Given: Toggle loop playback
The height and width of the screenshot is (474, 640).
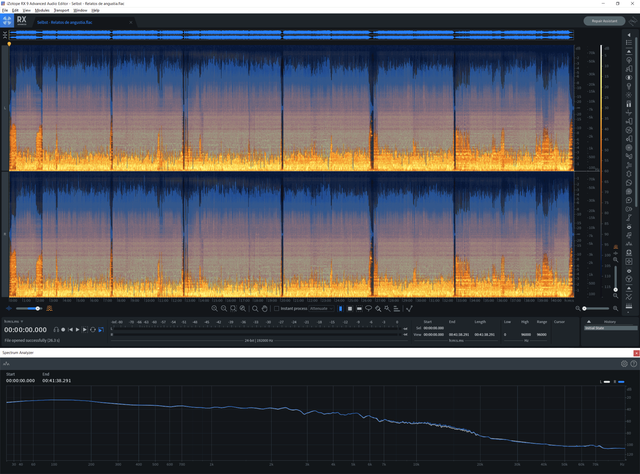Looking at the screenshot, I should (93, 329).
